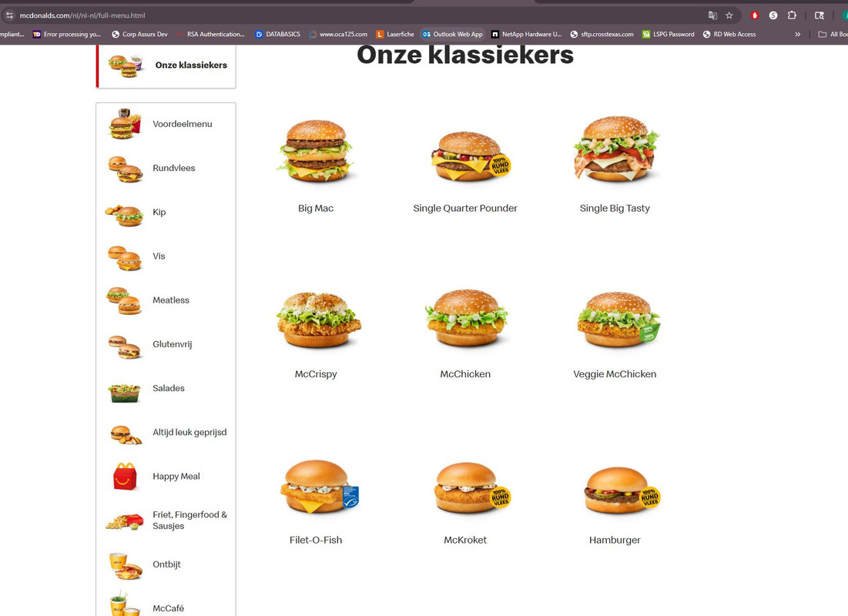This screenshot has width=848, height=616.
Task: Click the Single Big Tasty image
Action: point(616,149)
